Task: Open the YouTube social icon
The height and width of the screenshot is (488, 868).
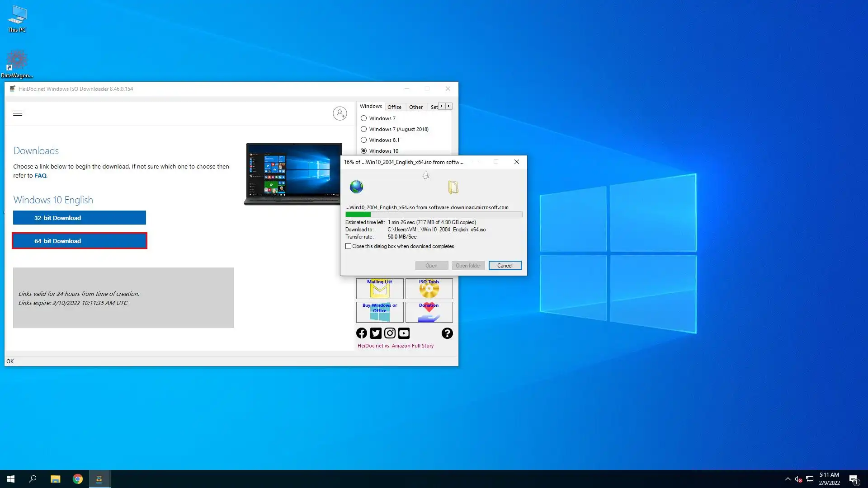Action: [404, 333]
